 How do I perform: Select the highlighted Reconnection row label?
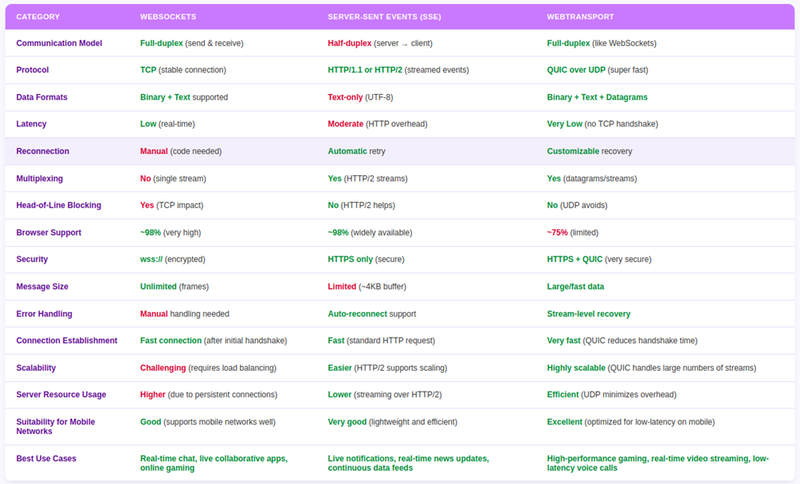(43, 151)
